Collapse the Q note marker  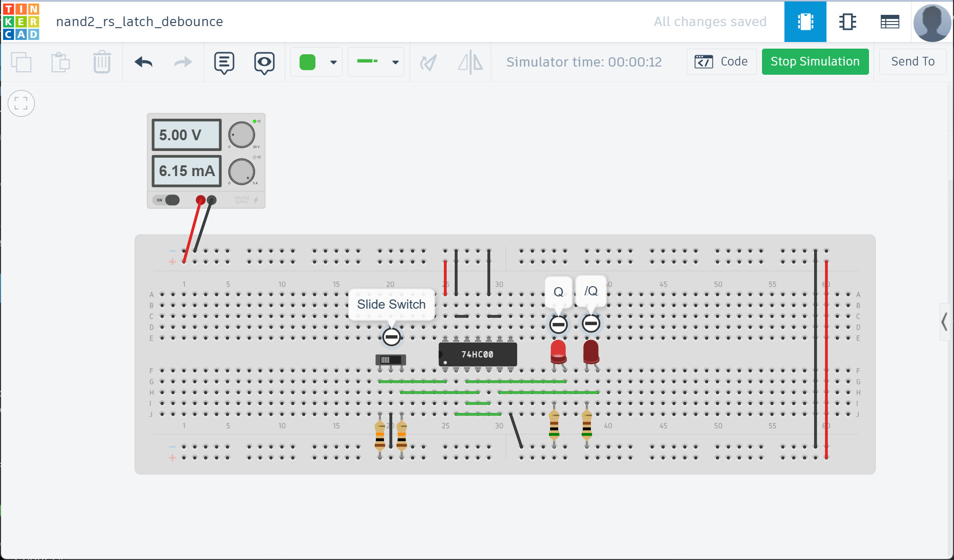point(558,324)
